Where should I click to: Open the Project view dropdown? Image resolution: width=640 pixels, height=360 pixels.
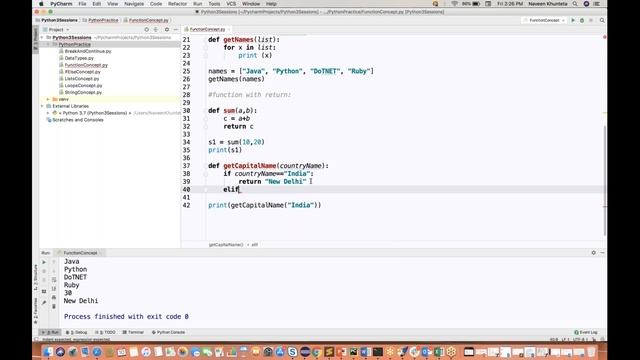56,29
